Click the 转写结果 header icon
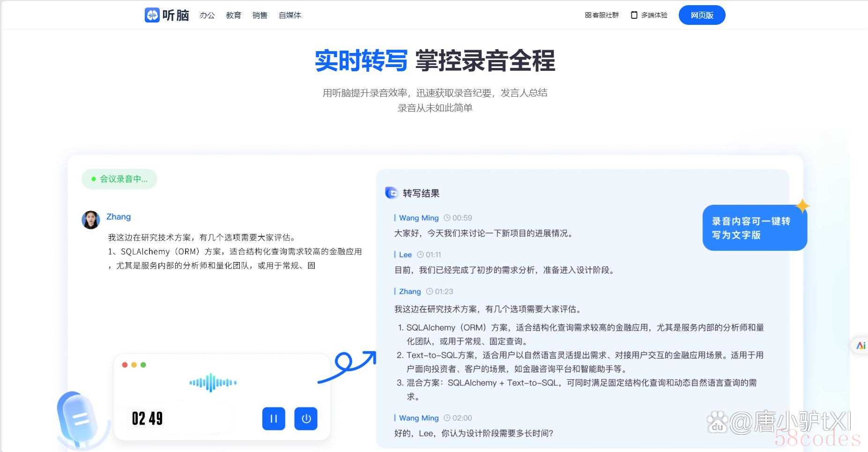The image size is (868, 452). pyautogui.click(x=391, y=193)
